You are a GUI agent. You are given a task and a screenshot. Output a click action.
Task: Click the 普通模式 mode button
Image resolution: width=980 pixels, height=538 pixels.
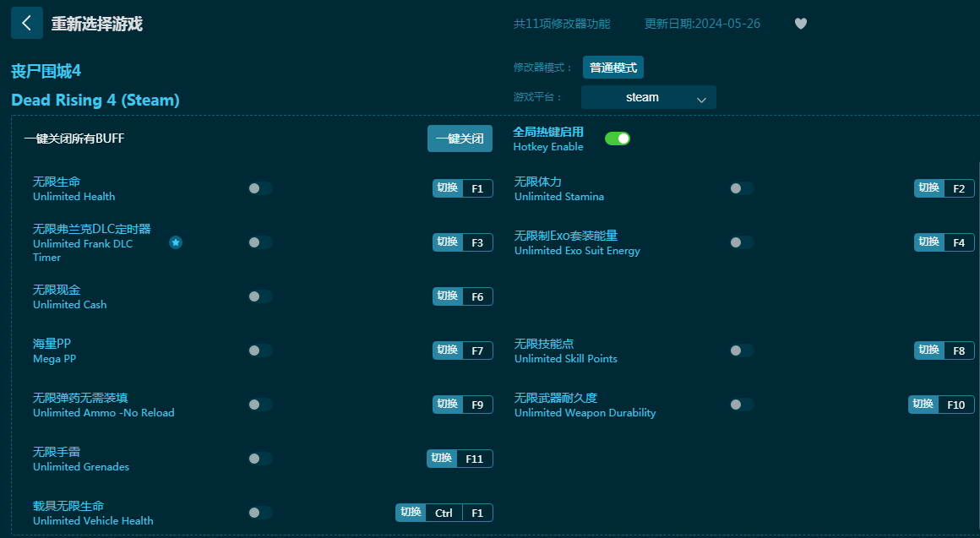612,68
